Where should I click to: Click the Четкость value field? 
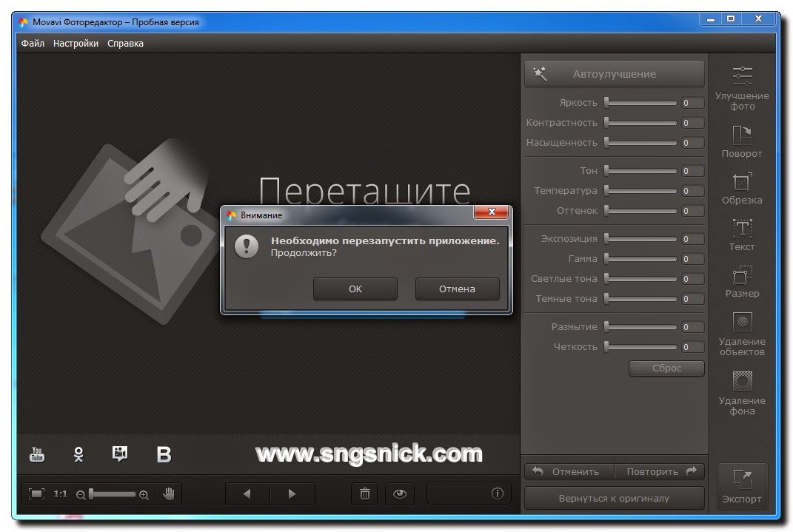pos(692,347)
